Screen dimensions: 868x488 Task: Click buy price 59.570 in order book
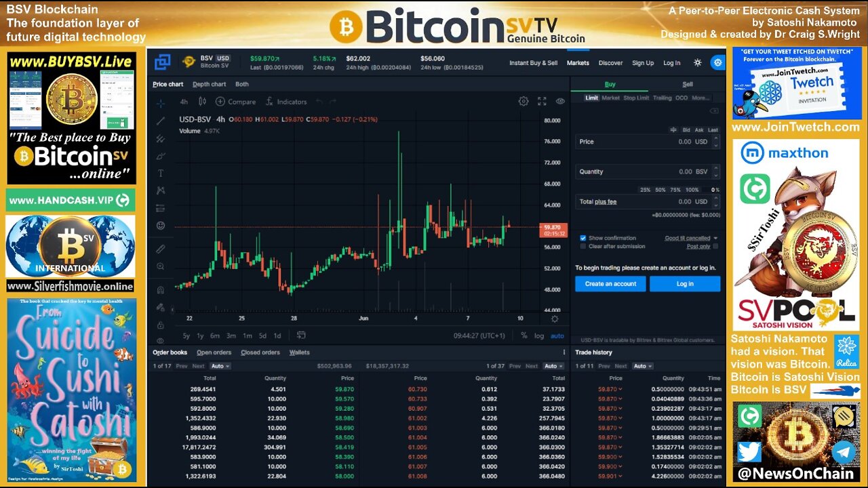344,399
